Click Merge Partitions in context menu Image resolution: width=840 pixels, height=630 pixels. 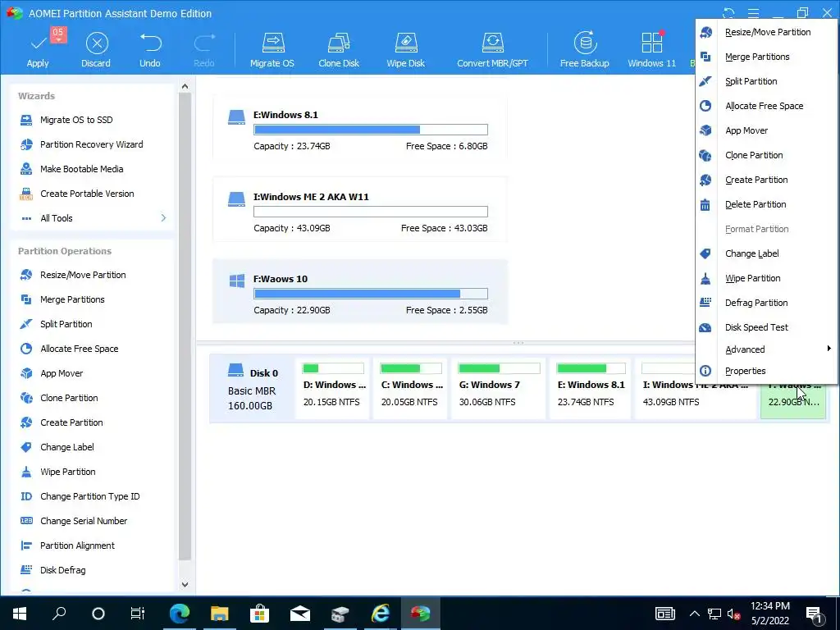[x=767, y=57]
